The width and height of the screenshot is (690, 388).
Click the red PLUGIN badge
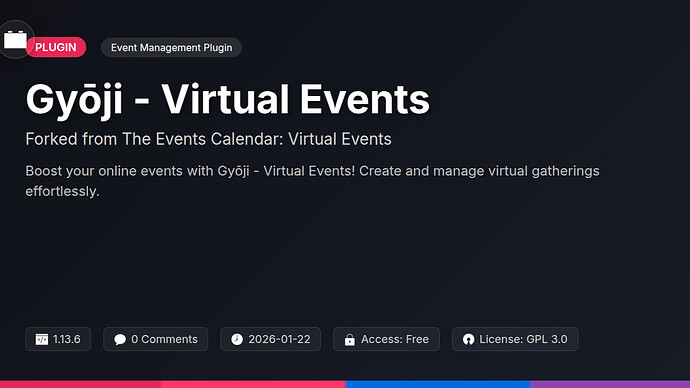(x=56, y=47)
